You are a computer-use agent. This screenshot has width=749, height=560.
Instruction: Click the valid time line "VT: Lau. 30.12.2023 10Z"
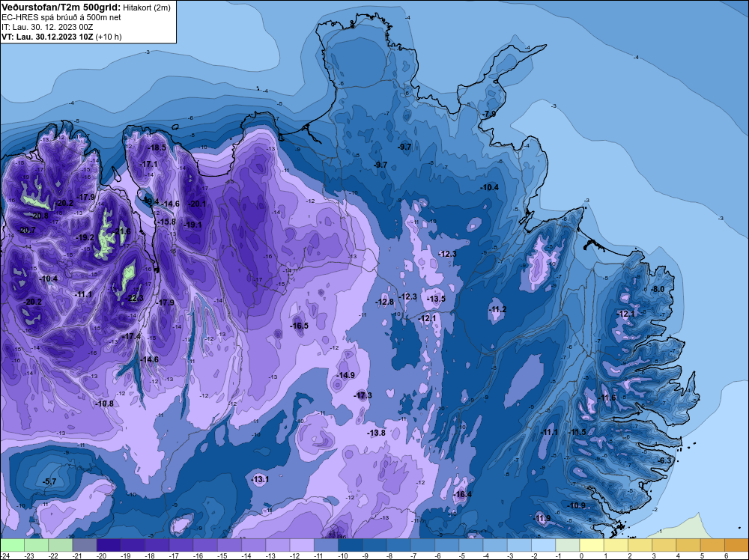(47, 37)
